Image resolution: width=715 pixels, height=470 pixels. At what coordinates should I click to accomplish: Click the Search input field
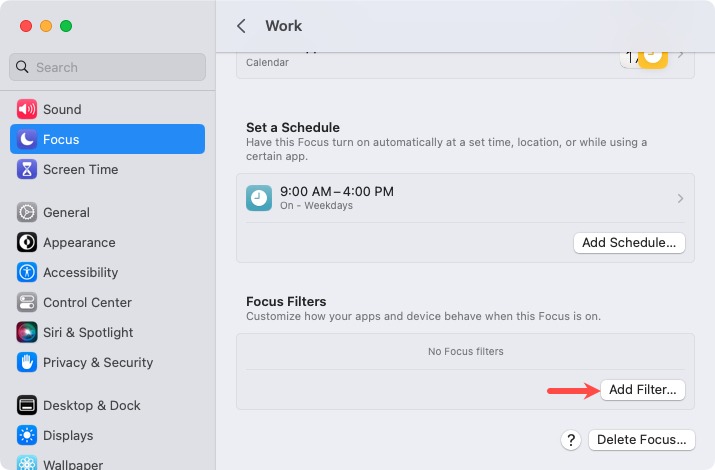(x=107, y=67)
